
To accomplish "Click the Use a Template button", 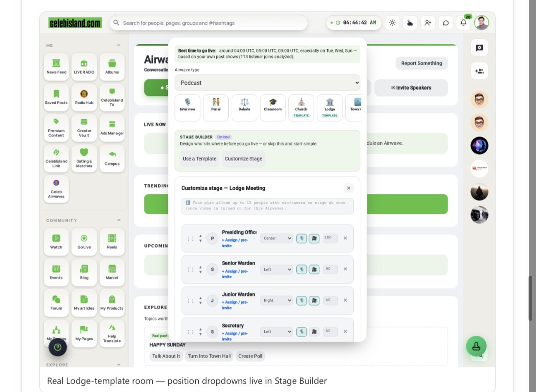I will click(200, 158).
